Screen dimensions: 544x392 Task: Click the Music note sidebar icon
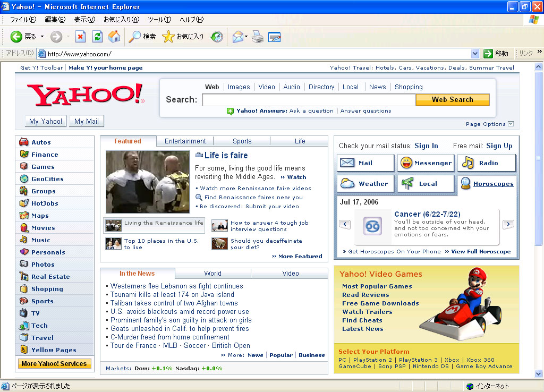click(24, 240)
